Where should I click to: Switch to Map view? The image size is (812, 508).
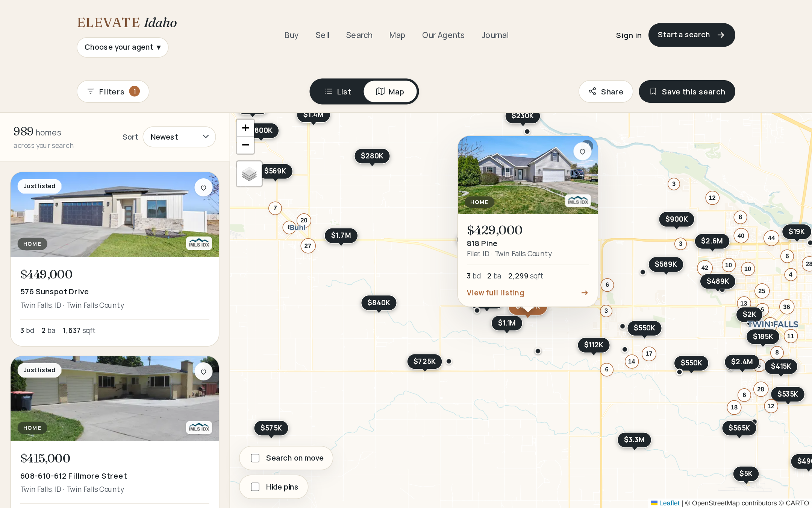point(390,91)
